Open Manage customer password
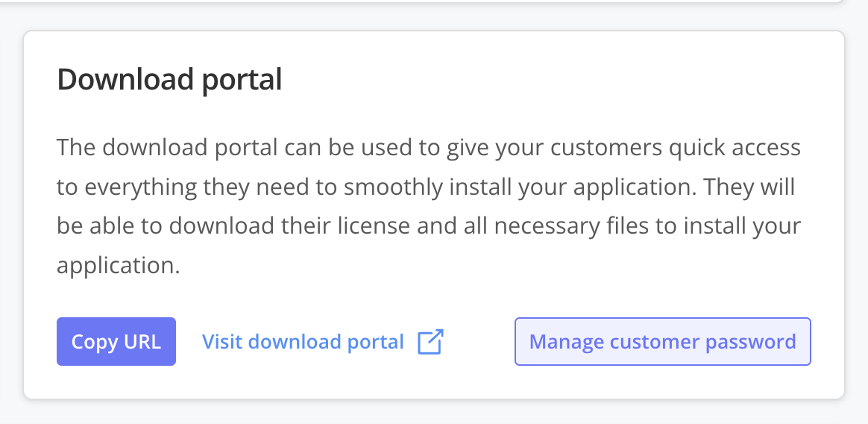This screenshot has height=424, width=868. (662, 342)
